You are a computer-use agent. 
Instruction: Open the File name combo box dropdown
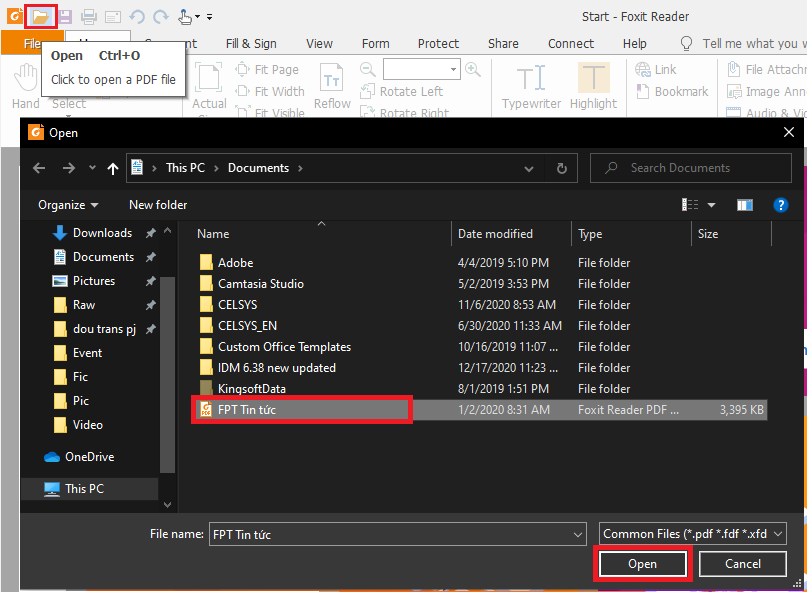(577, 534)
